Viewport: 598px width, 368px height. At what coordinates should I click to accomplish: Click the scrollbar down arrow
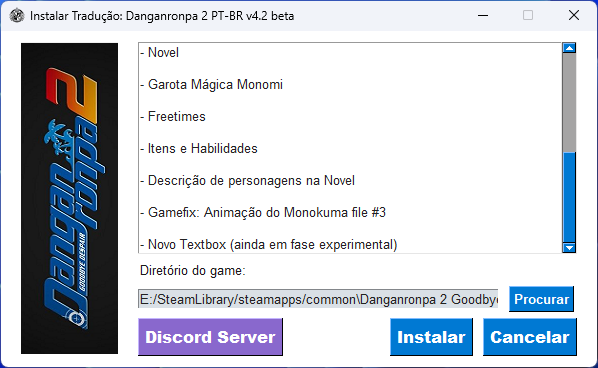click(569, 247)
